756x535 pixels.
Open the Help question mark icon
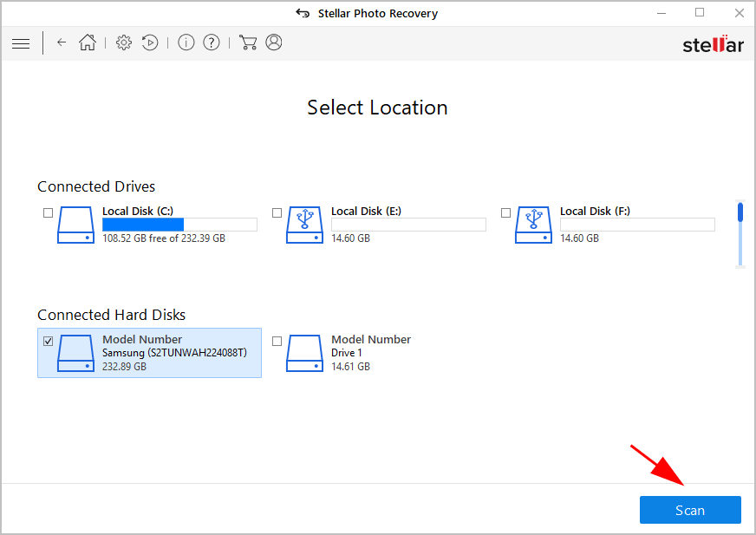pyautogui.click(x=212, y=42)
